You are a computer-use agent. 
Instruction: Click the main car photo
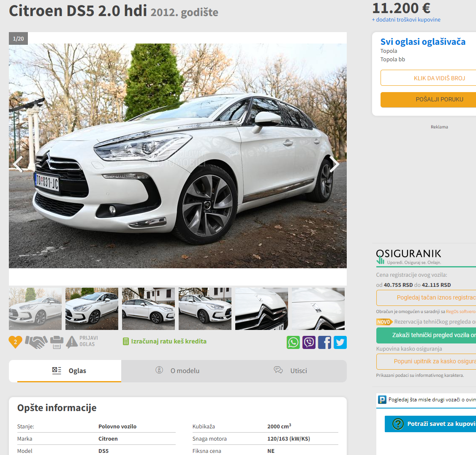pos(177,156)
